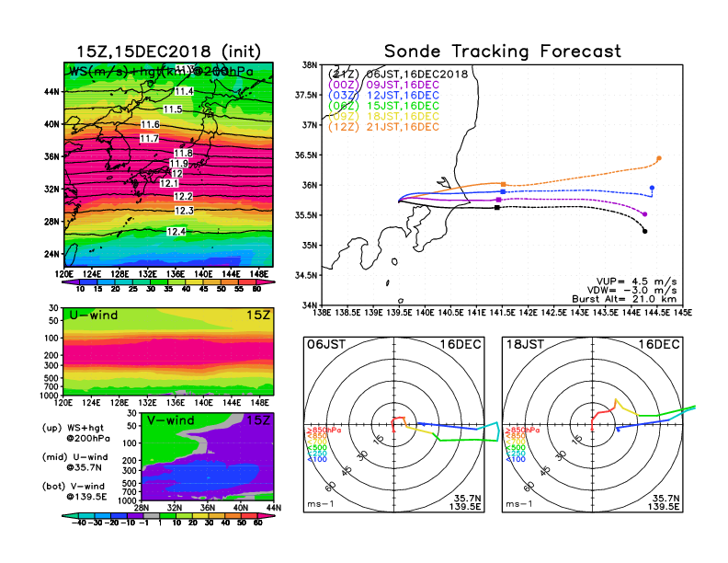The image size is (728, 563).
Task: Click the black landing dot ending the 06JST track
Action: point(645,231)
